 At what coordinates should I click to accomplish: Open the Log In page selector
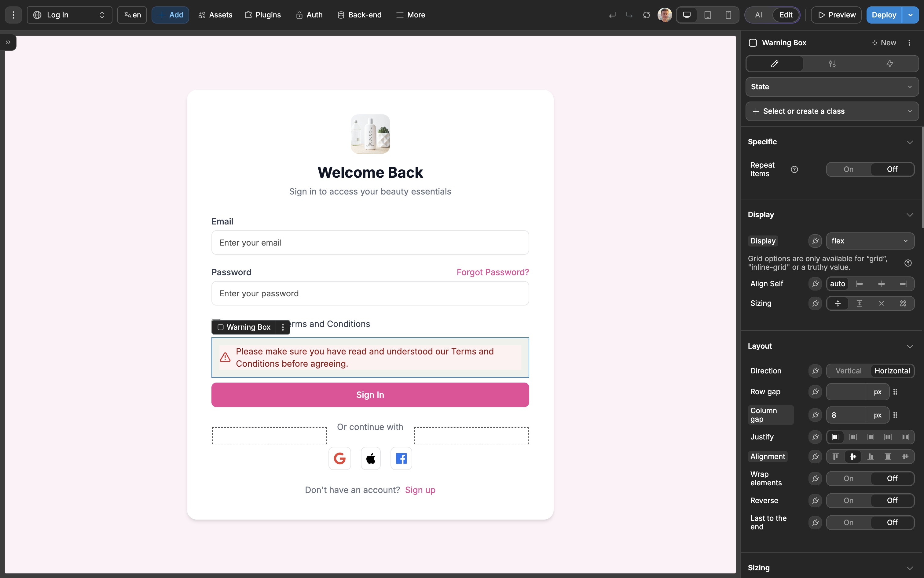[x=69, y=15]
